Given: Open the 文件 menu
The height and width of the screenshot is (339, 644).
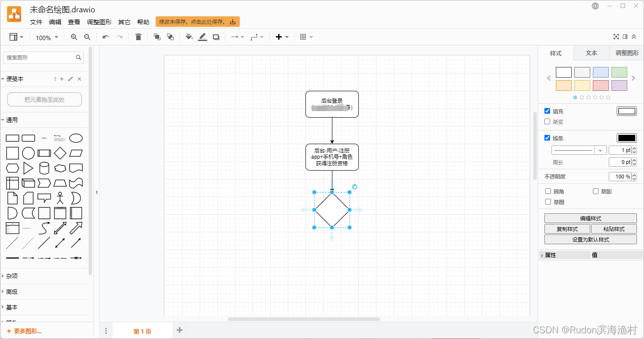Looking at the screenshot, I should point(36,22).
